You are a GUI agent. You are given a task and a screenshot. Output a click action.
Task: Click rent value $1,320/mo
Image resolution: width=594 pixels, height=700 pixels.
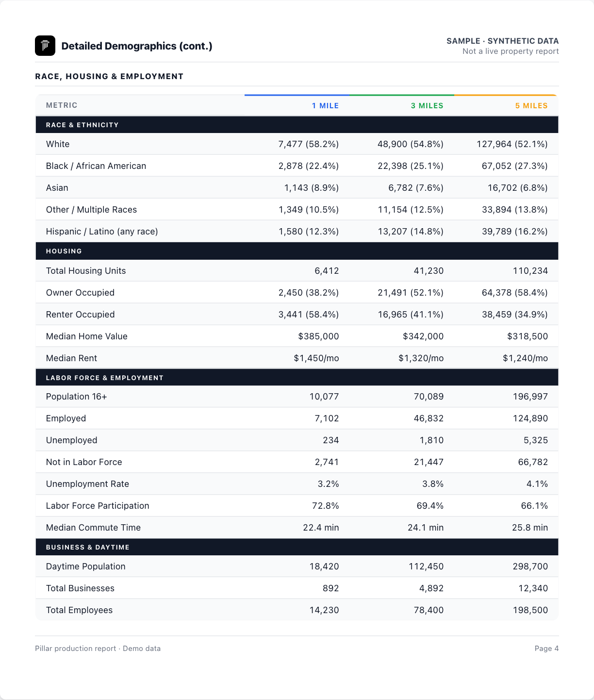pos(421,358)
